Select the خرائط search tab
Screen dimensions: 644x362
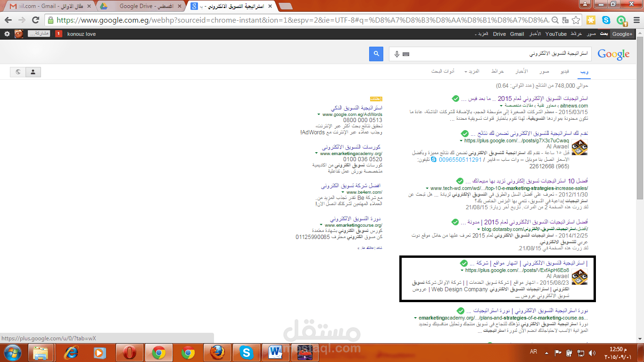[498, 71]
